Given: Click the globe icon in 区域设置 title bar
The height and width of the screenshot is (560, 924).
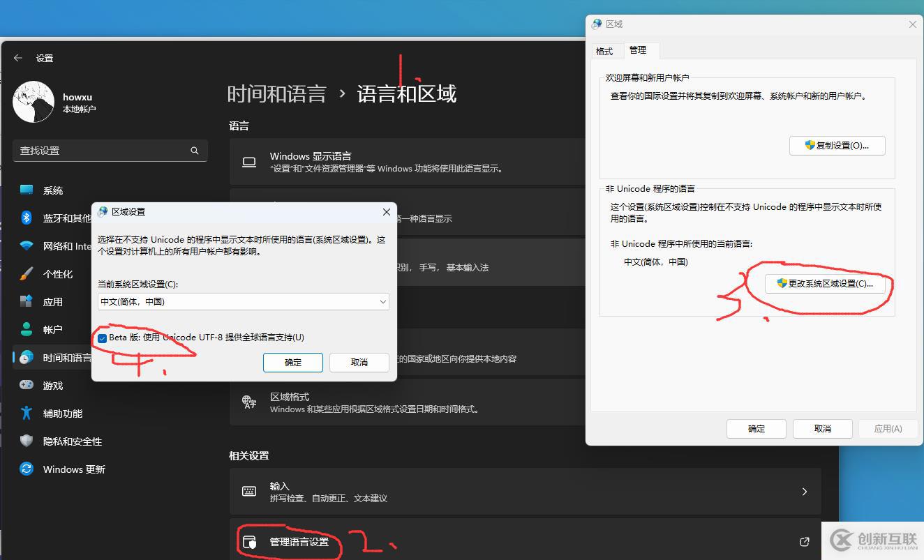Looking at the screenshot, I should (x=103, y=211).
